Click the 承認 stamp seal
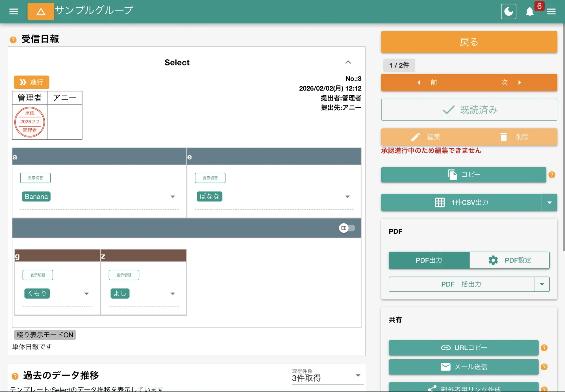565x392 pixels. pyautogui.click(x=30, y=122)
